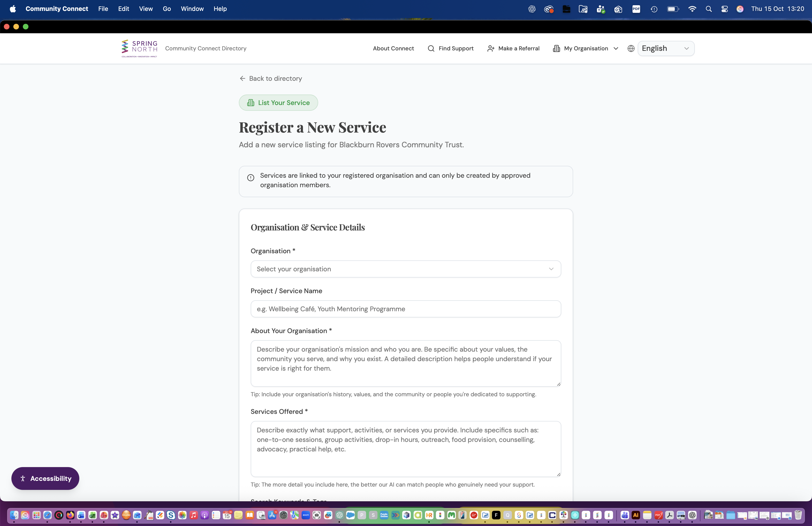Click the Community Connect Directory title
The height and width of the screenshot is (526, 812).
(206, 48)
